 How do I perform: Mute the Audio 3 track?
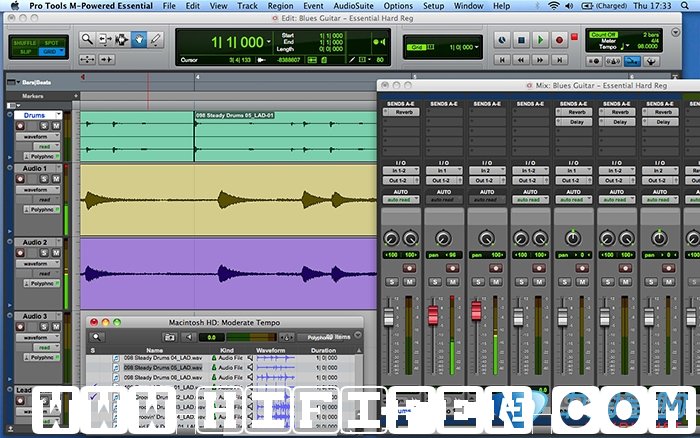click(x=56, y=326)
